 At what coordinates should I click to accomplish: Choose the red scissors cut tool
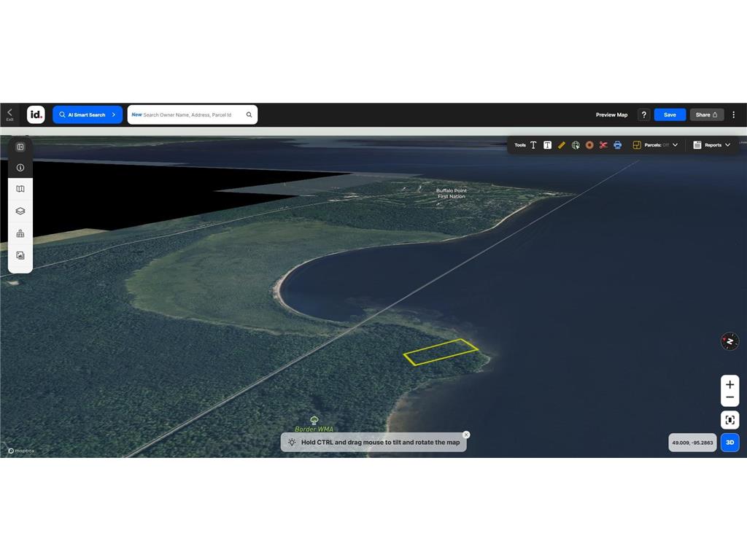click(603, 145)
